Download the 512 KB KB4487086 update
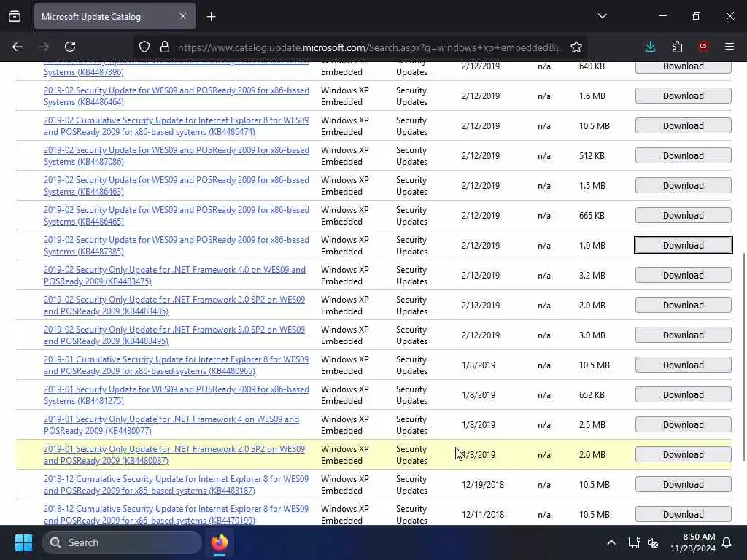 click(683, 156)
